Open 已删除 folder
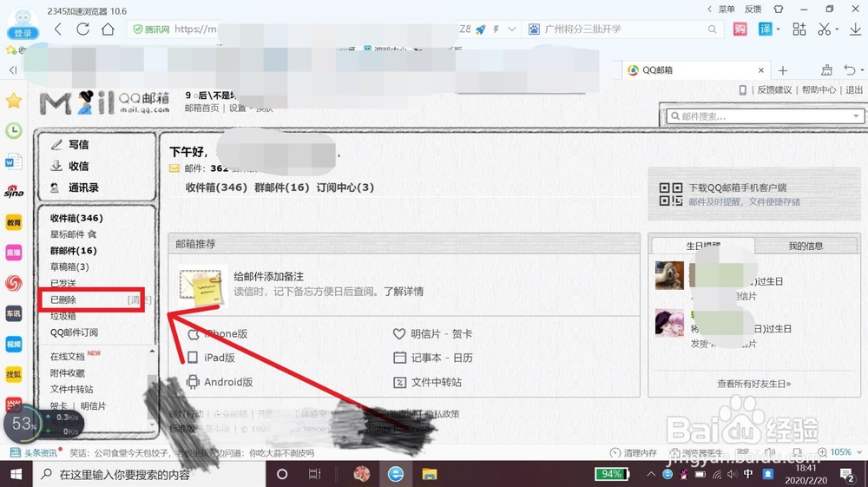868x487 pixels. tap(63, 299)
